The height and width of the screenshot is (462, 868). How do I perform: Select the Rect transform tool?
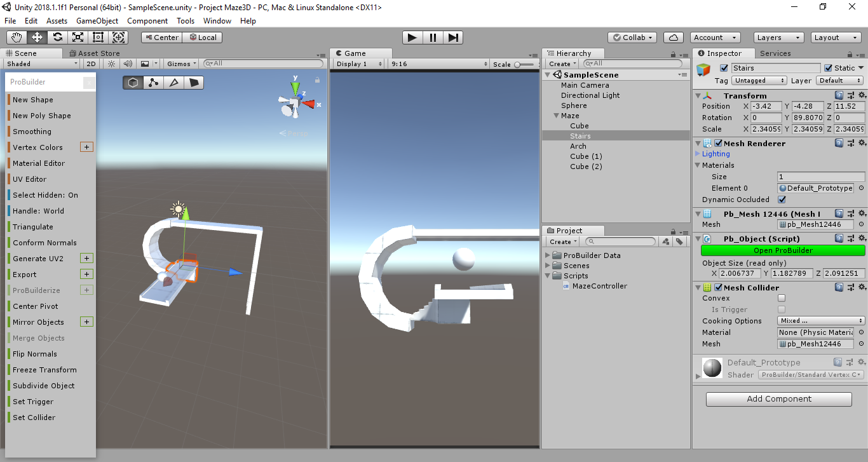tap(98, 37)
